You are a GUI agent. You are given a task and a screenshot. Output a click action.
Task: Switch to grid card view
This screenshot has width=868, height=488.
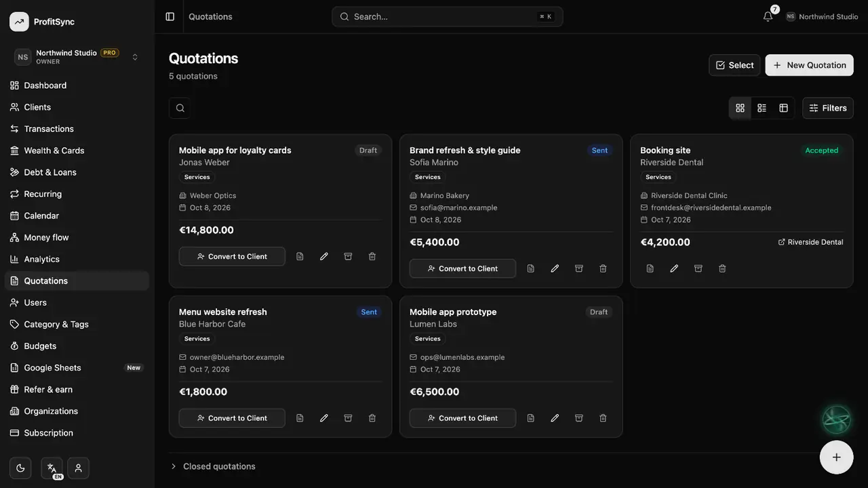pos(740,108)
